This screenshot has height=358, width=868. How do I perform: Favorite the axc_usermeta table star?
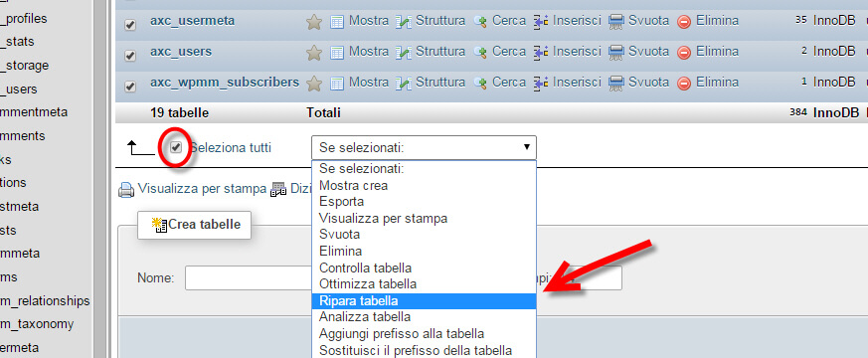pos(314,22)
